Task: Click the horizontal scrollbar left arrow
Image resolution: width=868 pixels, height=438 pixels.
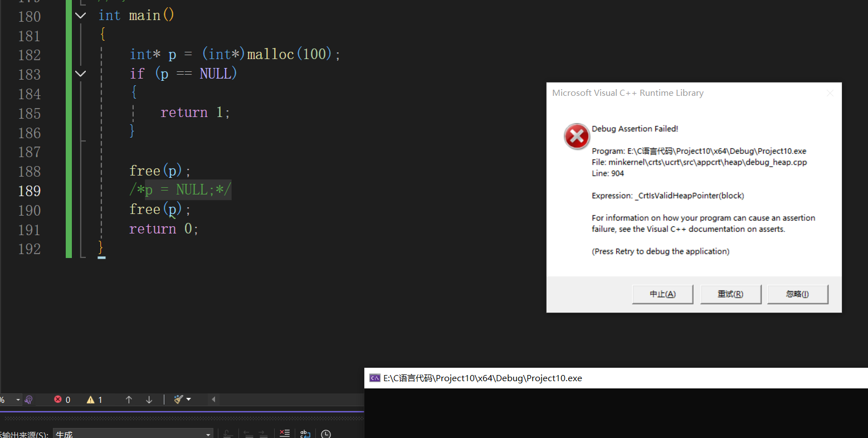Action: [x=213, y=400]
